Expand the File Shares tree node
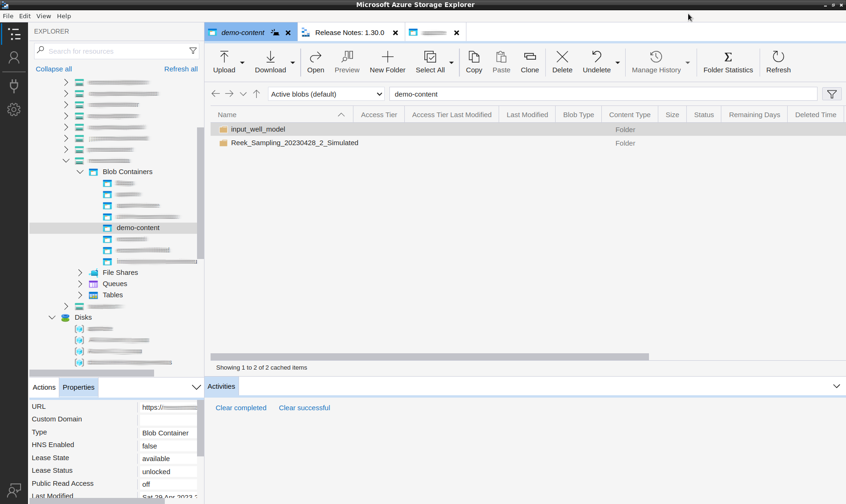846x504 pixels. 80,273
